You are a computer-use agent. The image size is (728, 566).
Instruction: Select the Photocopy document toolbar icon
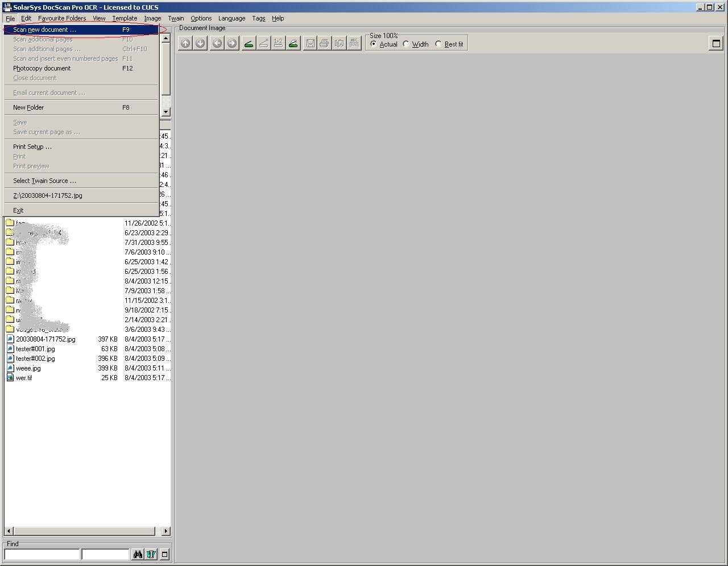point(293,43)
